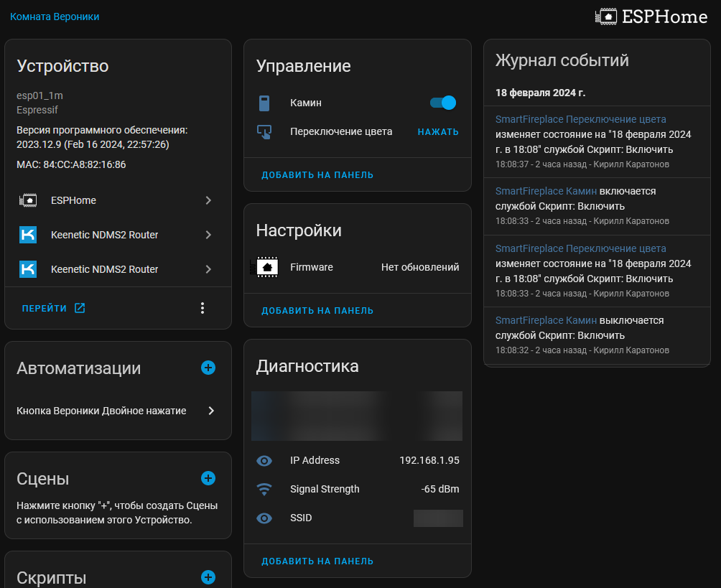The width and height of the screenshot is (721, 588).
Task: Click the eye icon beside IP Address
Action: (x=264, y=461)
